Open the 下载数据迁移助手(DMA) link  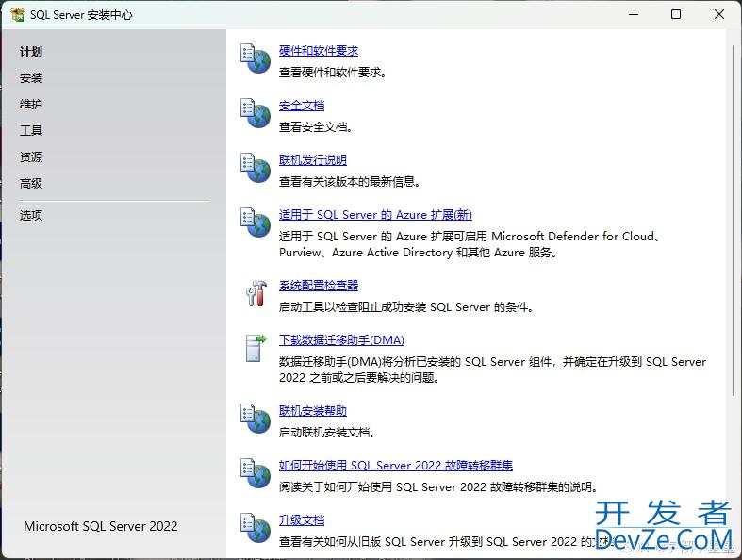341,340
